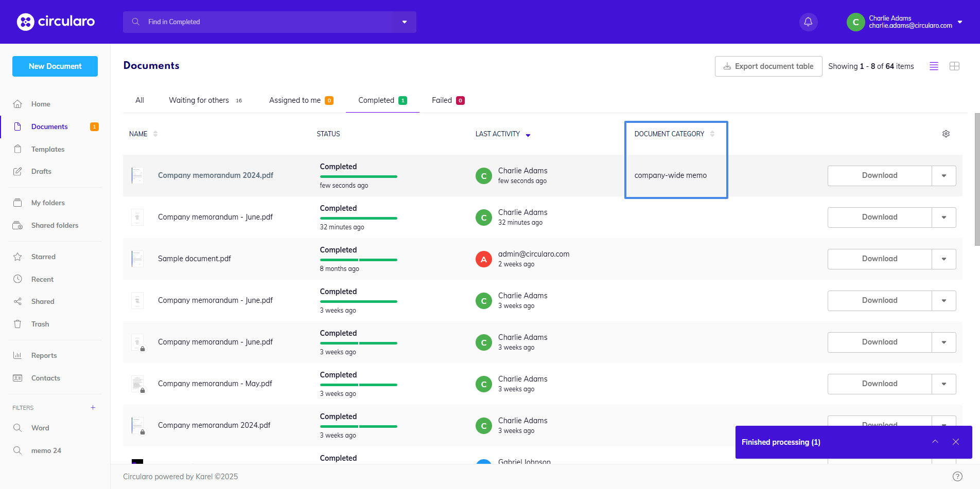Open the Reports section
Viewport: 980px width, 489px height.
(x=44, y=355)
